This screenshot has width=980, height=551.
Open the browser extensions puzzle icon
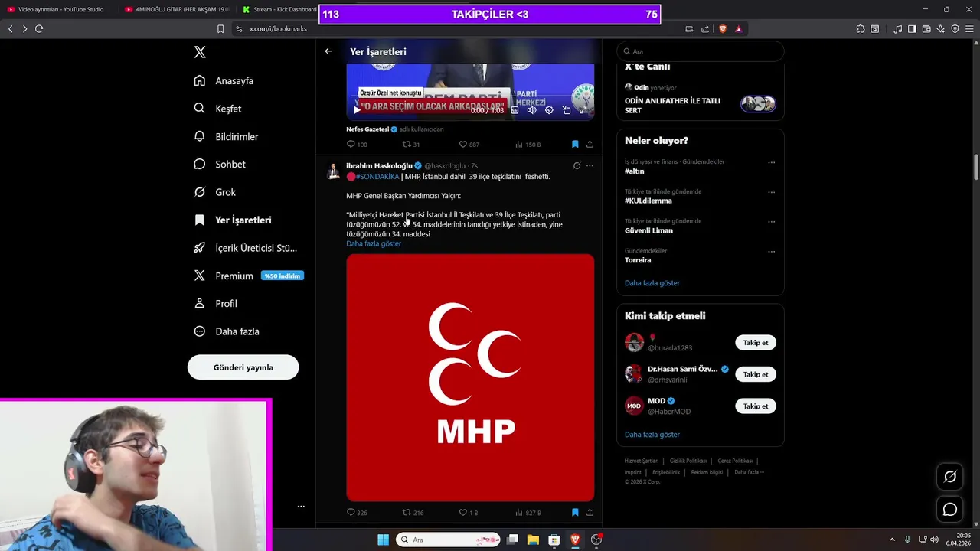click(x=861, y=29)
